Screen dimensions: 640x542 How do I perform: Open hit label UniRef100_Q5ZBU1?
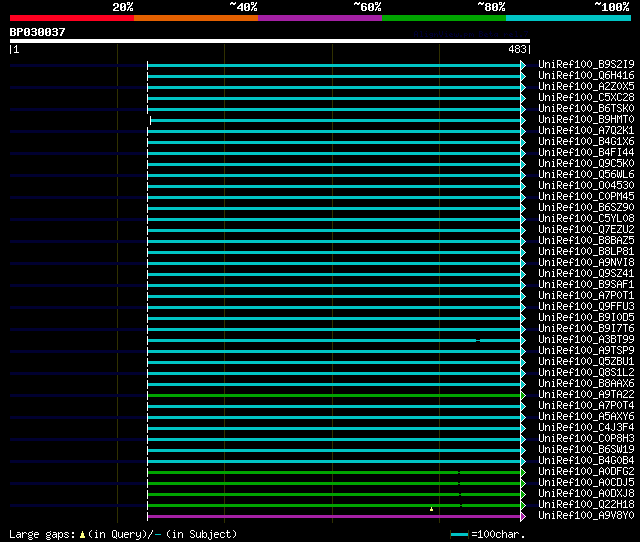coord(586,362)
